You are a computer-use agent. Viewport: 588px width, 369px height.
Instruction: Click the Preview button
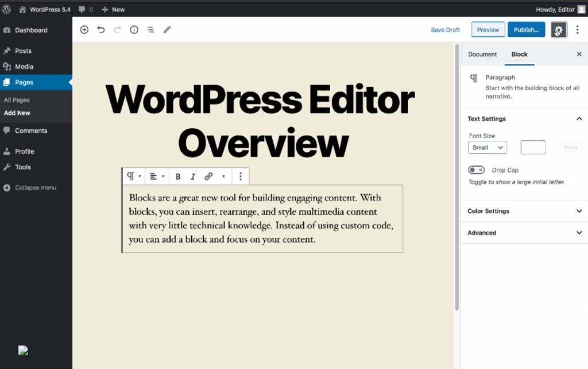click(x=488, y=30)
